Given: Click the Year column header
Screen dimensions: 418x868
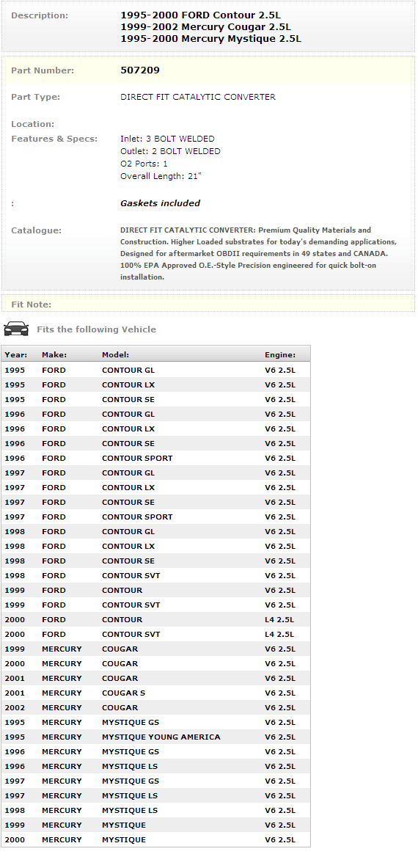Looking at the screenshot, I should click(16, 355).
